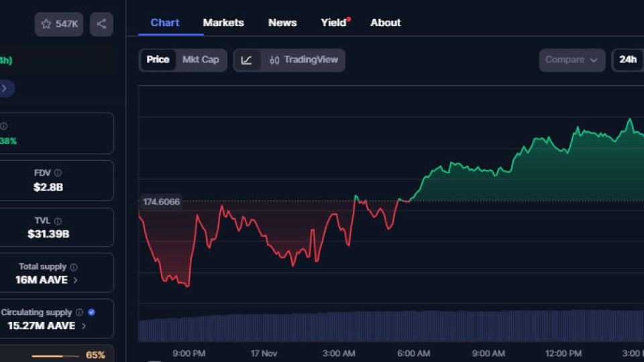Switch to the News tab
Image resolution: width=644 pixels, height=362 pixels.
282,23
